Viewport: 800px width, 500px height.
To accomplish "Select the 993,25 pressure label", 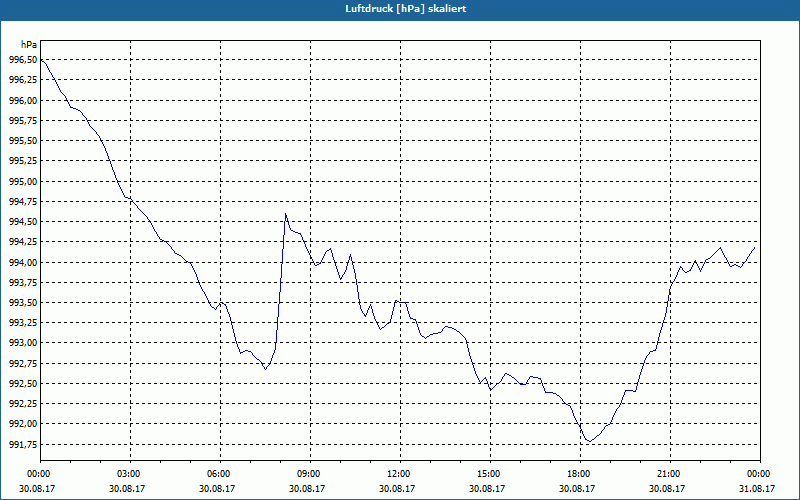I will point(23,323).
